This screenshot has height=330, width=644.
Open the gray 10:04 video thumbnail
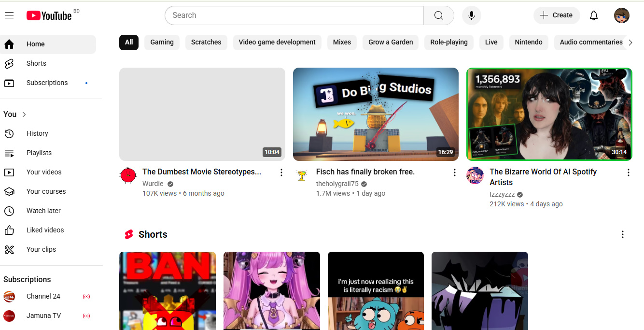202,114
